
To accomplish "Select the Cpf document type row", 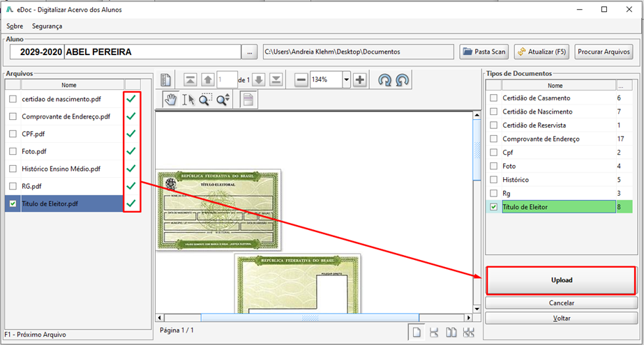I will pos(559,152).
